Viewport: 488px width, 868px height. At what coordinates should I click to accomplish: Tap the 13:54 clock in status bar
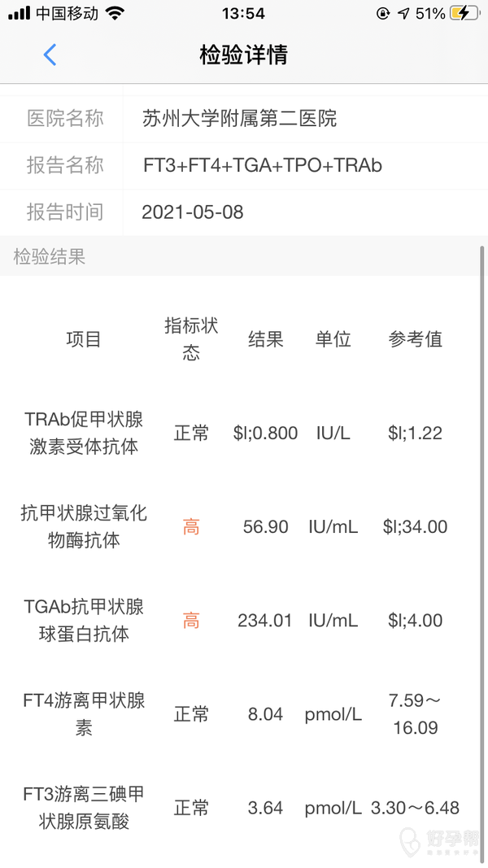tap(243, 13)
